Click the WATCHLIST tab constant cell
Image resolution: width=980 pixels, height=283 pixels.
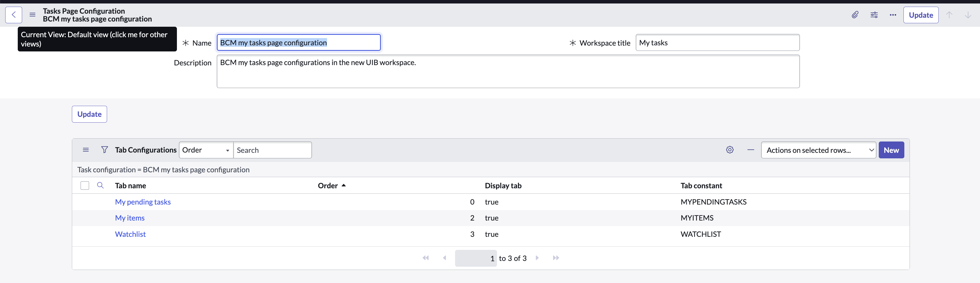pos(701,234)
